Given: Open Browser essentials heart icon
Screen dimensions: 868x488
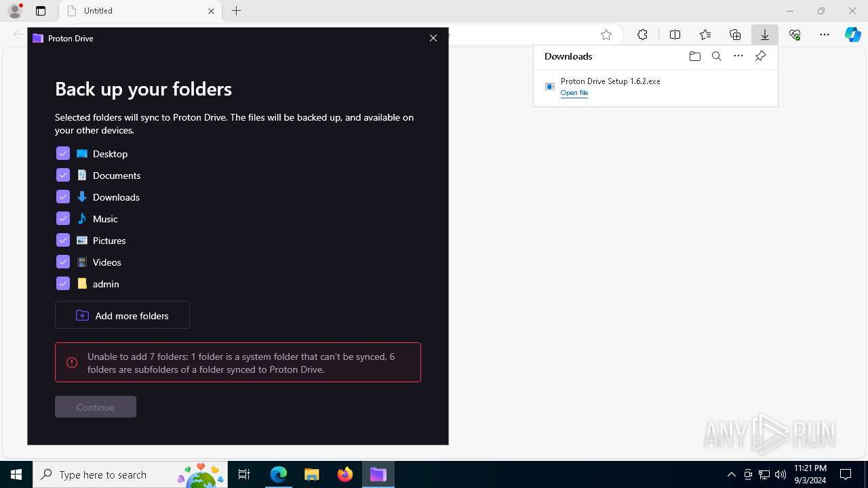Looking at the screenshot, I should pos(795,35).
